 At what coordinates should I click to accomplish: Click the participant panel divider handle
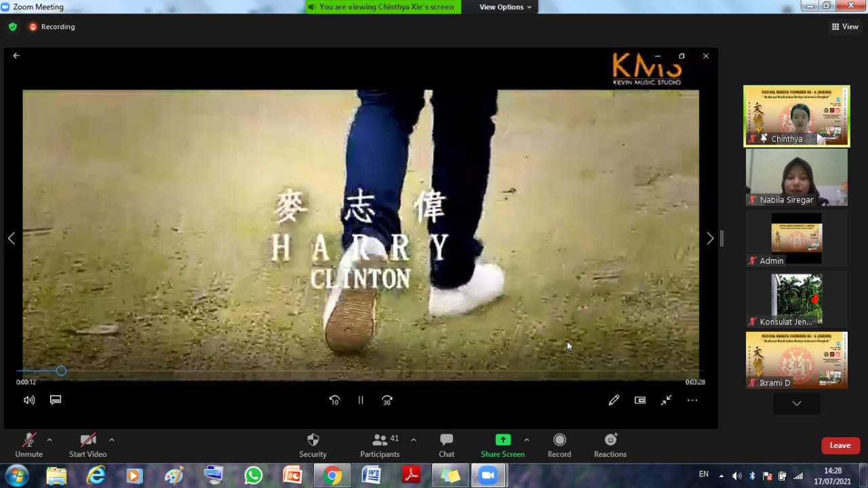(x=722, y=238)
